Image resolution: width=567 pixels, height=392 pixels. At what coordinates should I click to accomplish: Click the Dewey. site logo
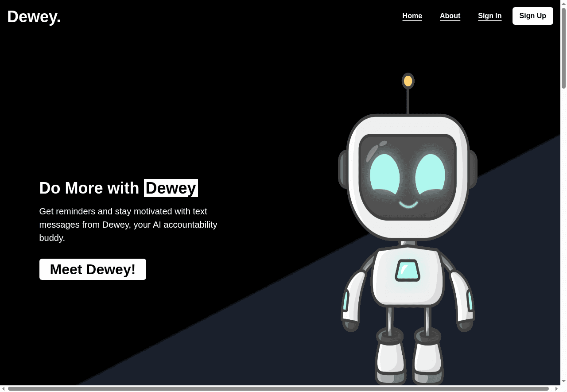pyautogui.click(x=34, y=16)
